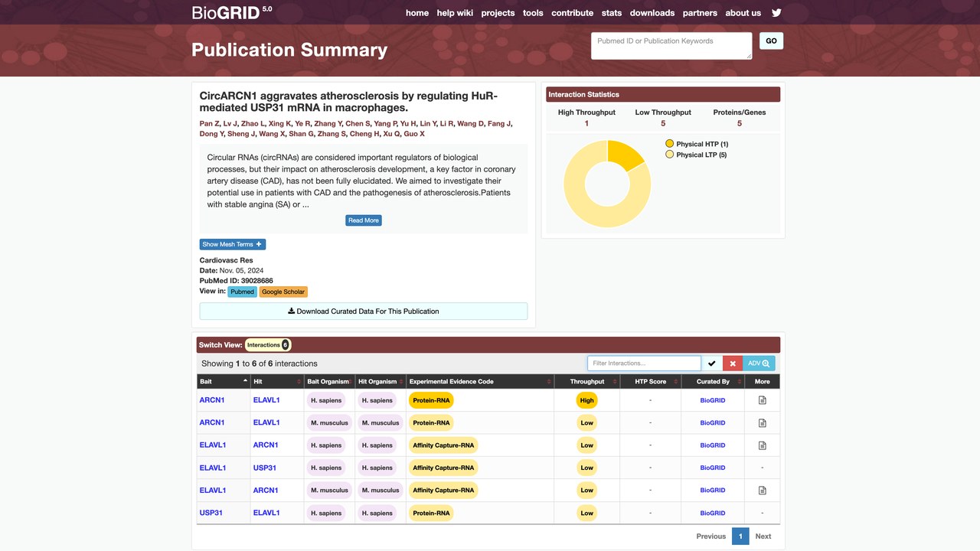This screenshot has height=551, width=980.
Task: Open details icon for ELAVL1 ARCN1 H. sapiens row
Action: 762,445
